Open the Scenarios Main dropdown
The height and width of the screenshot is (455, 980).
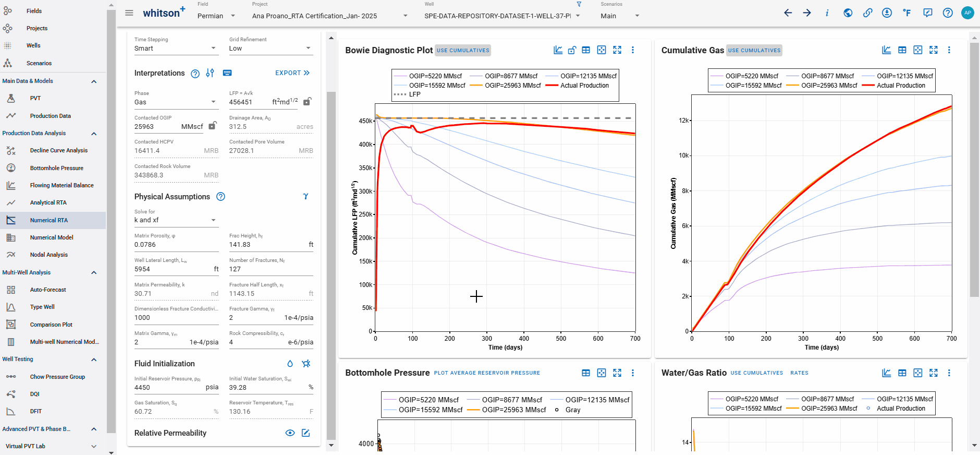pyautogui.click(x=620, y=16)
